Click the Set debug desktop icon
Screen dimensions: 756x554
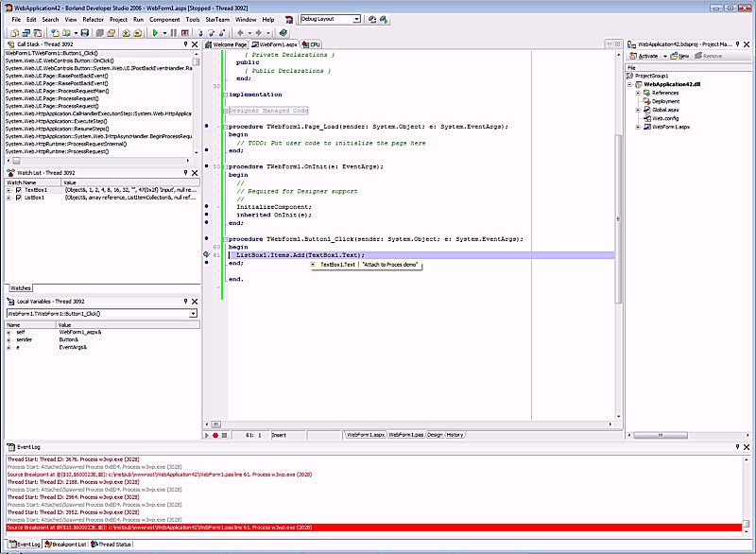[x=384, y=19]
